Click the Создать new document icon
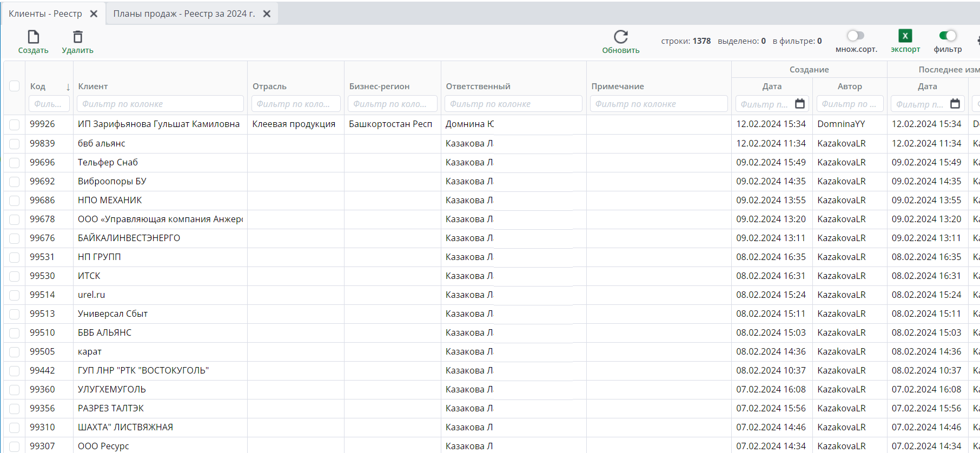The image size is (980, 453). (x=33, y=37)
